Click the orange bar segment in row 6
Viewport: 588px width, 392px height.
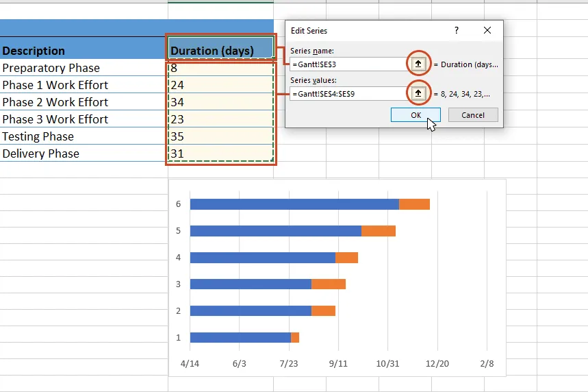pyautogui.click(x=414, y=204)
